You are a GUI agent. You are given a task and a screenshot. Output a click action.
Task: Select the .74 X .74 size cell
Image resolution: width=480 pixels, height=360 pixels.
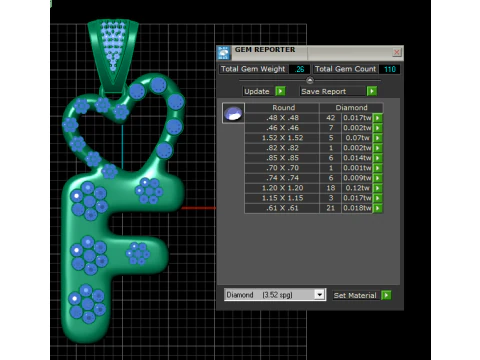(282, 178)
